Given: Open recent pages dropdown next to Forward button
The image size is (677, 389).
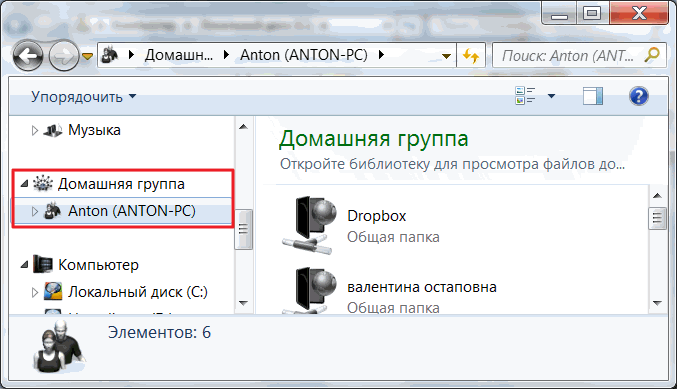Looking at the screenshot, I should pyautogui.click(x=88, y=56).
